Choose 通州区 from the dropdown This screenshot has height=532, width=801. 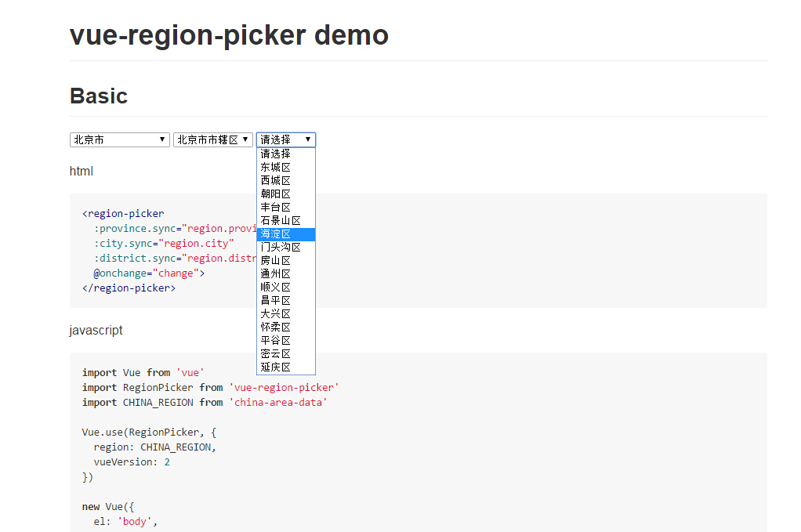(285, 273)
